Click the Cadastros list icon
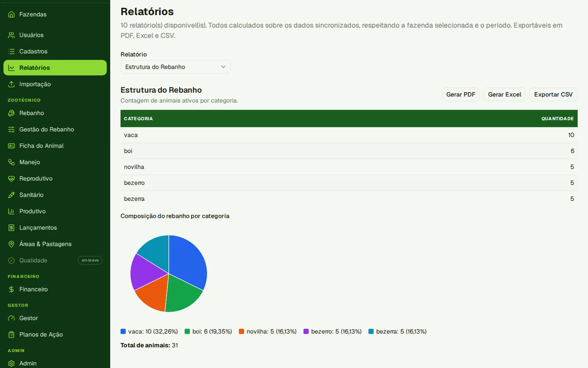The image size is (588, 368). 11,52
